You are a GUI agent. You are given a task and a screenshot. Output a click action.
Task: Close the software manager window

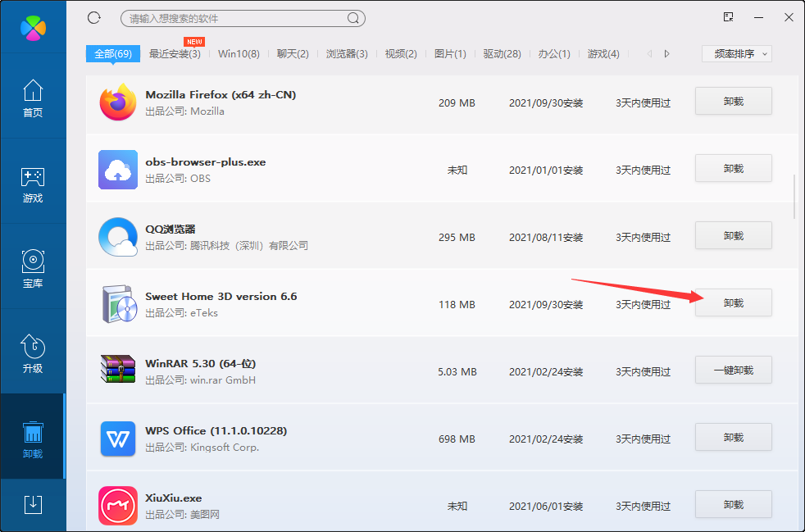pyautogui.click(x=789, y=17)
